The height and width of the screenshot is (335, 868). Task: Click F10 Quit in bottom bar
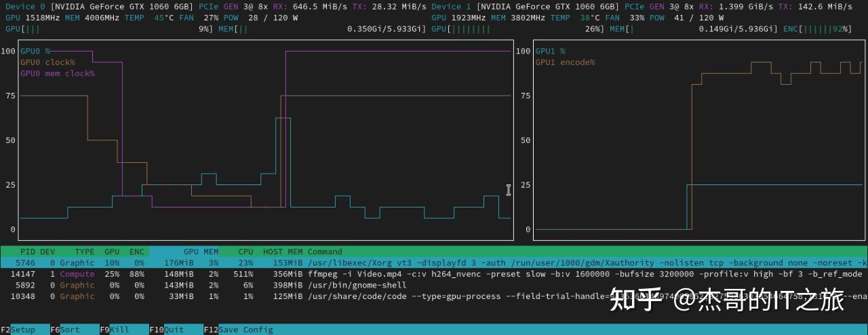click(x=167, y=330)
